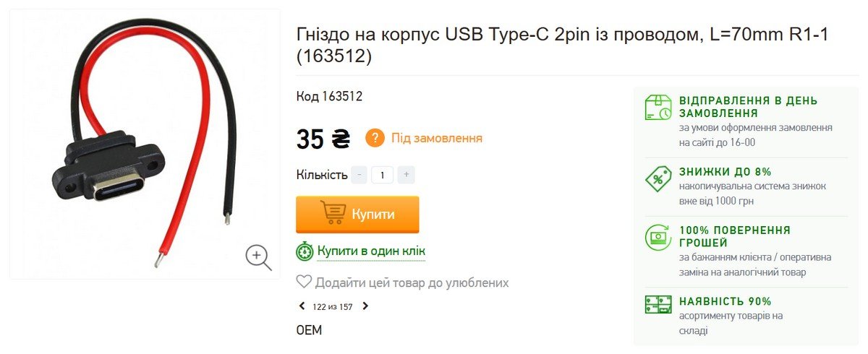
Task: Click the orange question mark availability icon
Action: coord(375,137)
